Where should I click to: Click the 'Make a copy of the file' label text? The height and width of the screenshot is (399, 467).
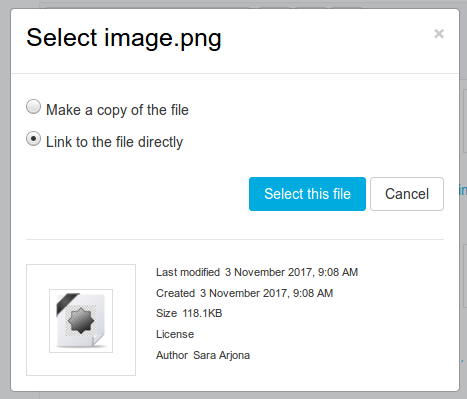(x=117, y=110)
